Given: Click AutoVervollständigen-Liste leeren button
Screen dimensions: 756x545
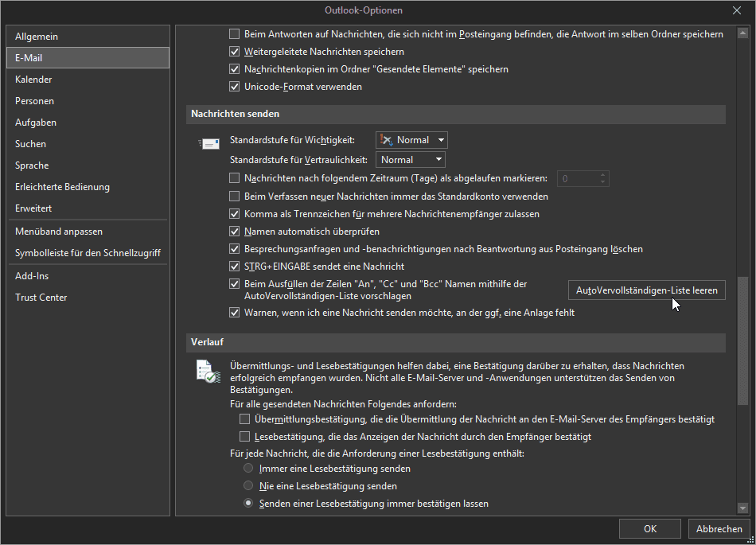Looking at the screenshot, I should 646,290.
